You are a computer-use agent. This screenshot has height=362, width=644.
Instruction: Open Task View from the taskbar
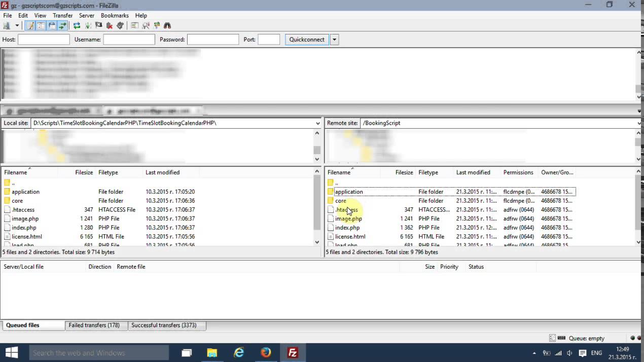[187, 352]
